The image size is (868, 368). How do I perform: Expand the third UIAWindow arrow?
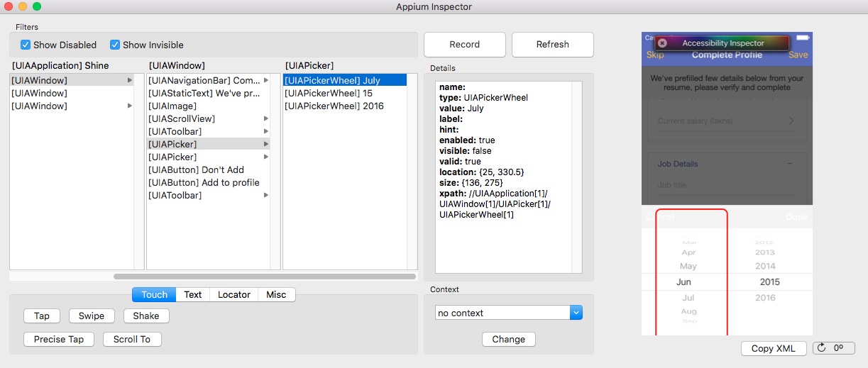click(130, 106)
